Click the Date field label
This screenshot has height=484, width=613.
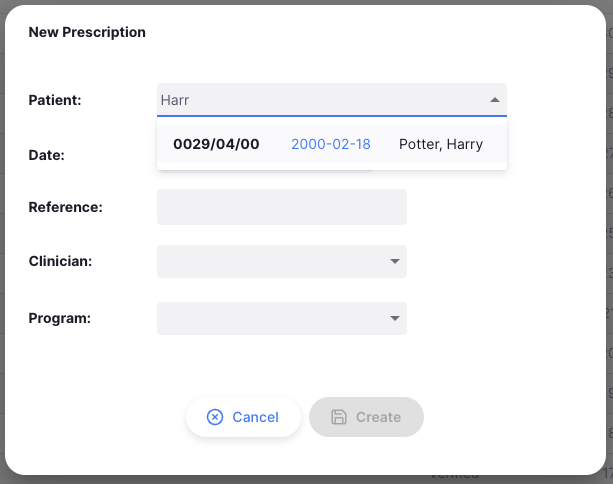[47, 155]
